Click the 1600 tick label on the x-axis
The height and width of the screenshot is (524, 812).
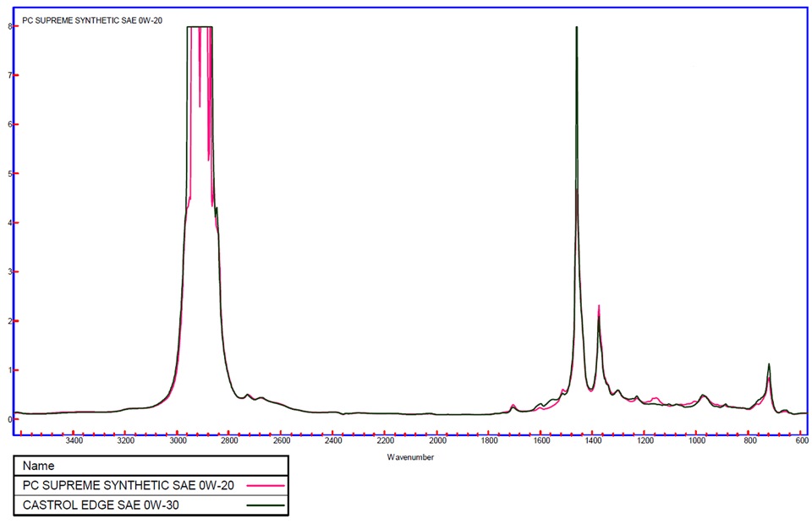tap(541, 440)
